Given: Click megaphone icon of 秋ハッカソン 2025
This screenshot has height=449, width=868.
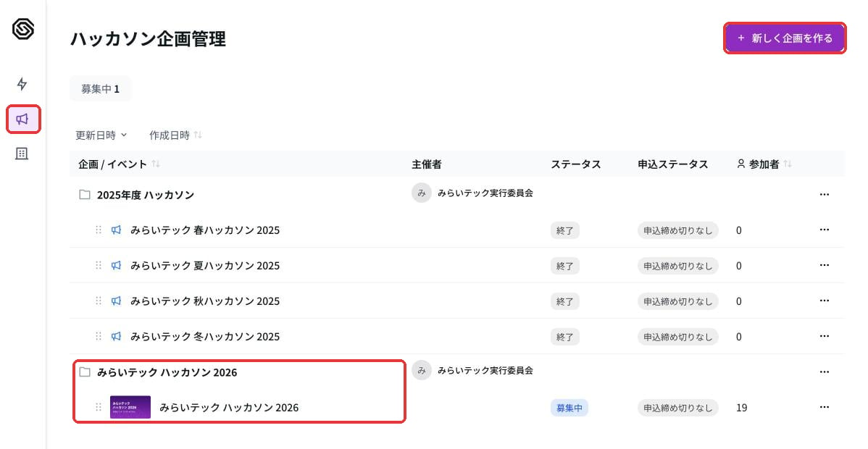Looking at the screenshot, I should tap(116, 301).
